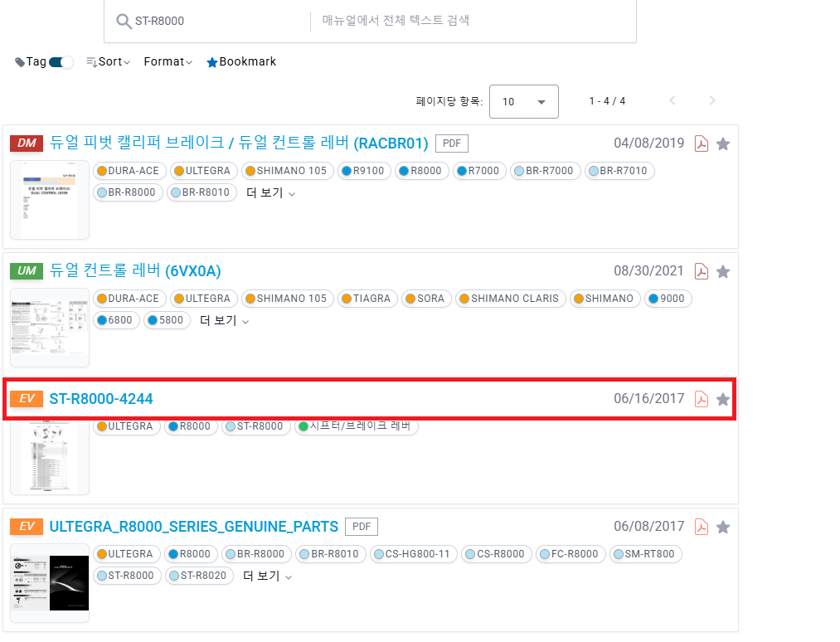Select R8000 tag in ST-R8000-4244 row
Image resolution: width=840 pixels, height=642 pixels.
191,426
